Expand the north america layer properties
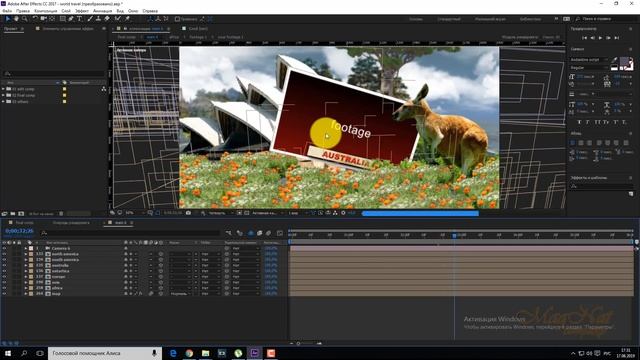 (x=26, y=254)
